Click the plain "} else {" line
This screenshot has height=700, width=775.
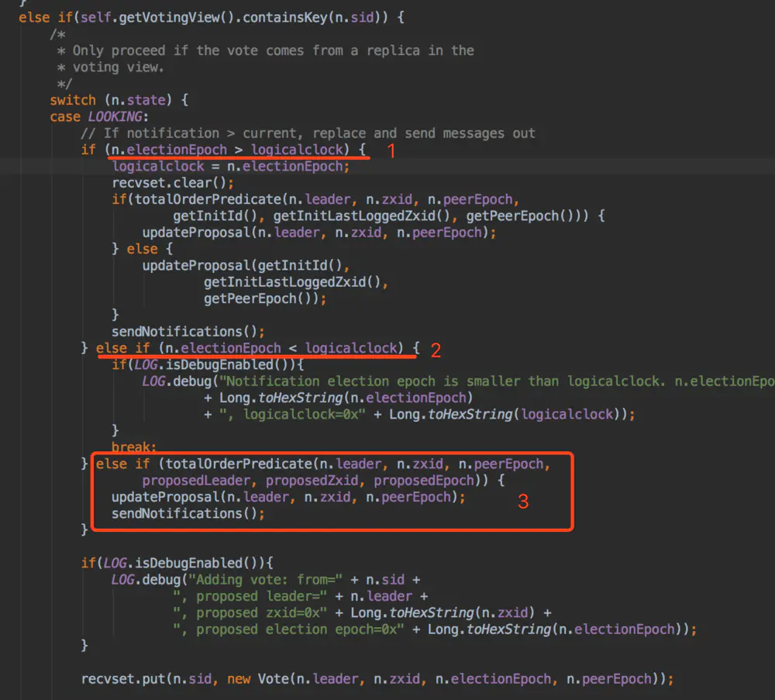click(143, 249)
